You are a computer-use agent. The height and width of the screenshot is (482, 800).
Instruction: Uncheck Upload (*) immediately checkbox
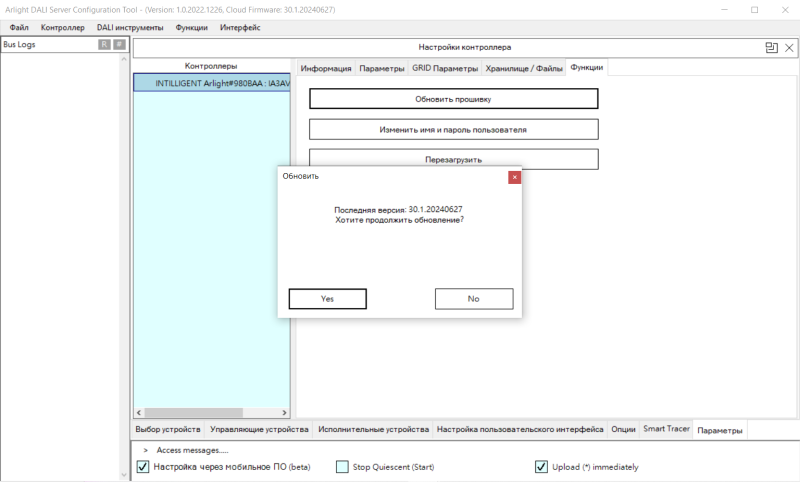(x=541, y=467)
